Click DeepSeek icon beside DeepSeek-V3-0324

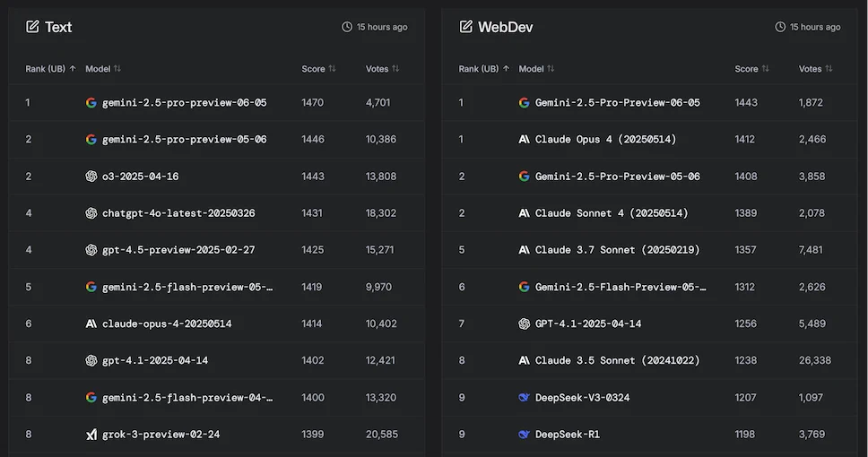(x=525, y=397)
